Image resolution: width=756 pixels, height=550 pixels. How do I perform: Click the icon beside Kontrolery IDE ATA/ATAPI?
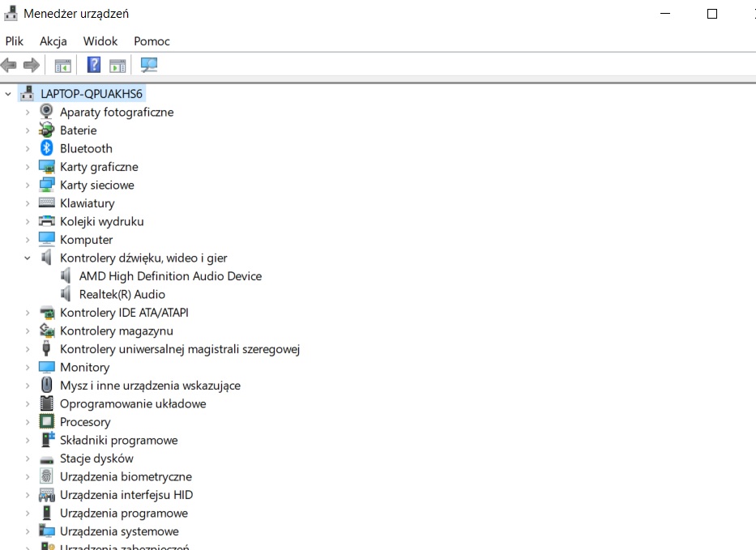click(47, 312)
